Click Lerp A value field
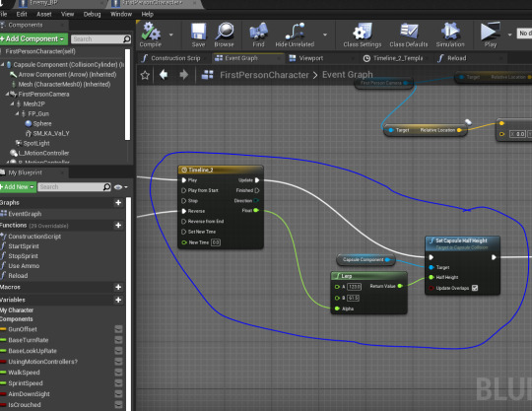532x411 pixels. (355, 287)
